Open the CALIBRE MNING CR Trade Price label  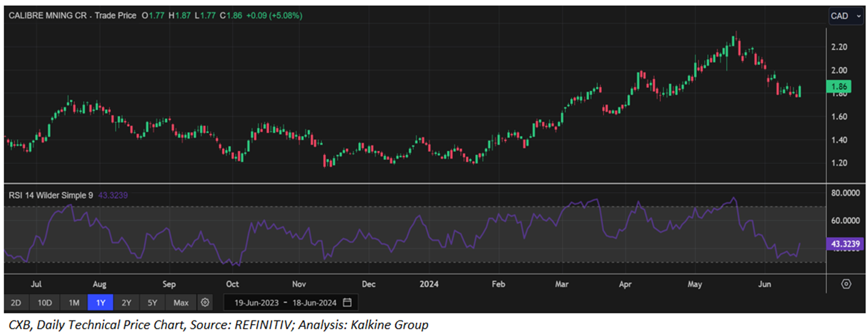coord(72,16)
